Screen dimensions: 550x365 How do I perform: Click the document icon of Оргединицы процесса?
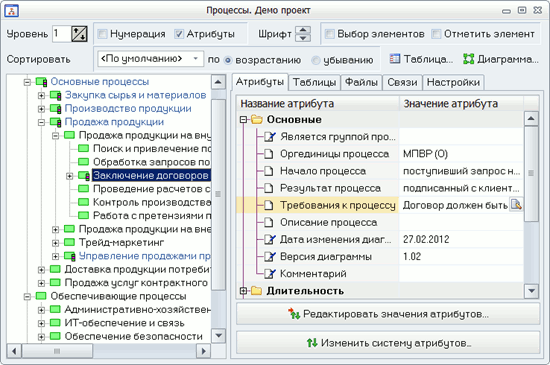pos(269,154)
